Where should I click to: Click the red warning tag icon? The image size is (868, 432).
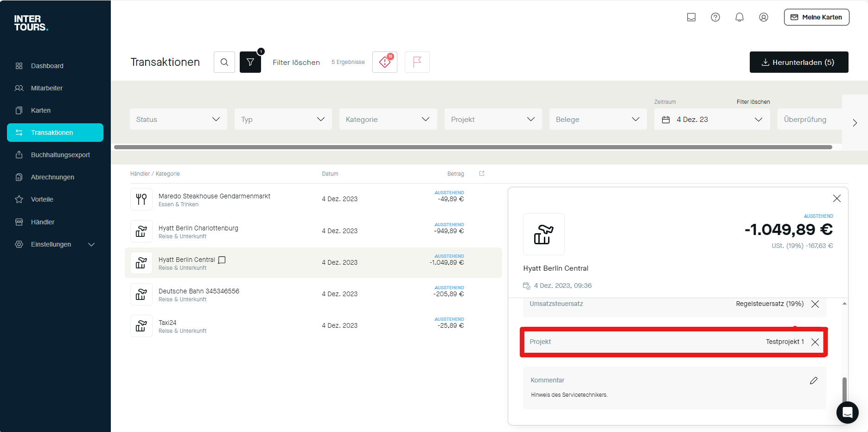click(385, 62)
